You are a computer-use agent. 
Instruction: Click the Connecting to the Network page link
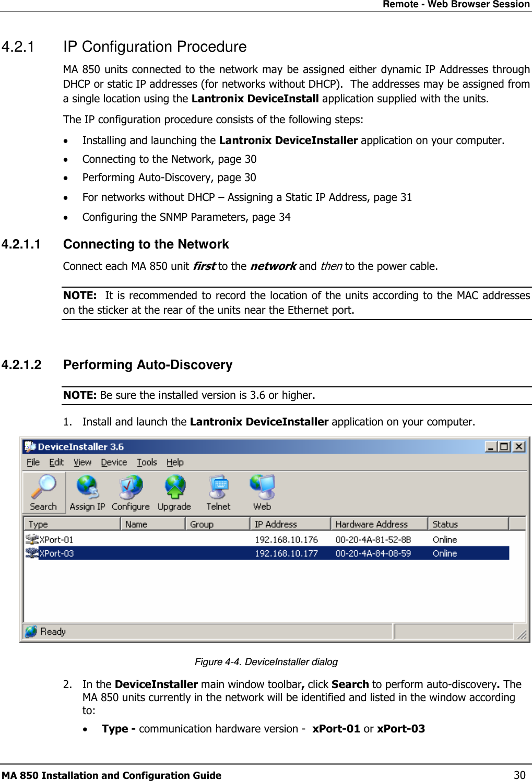pyautogui.click(x=170, y=159)
